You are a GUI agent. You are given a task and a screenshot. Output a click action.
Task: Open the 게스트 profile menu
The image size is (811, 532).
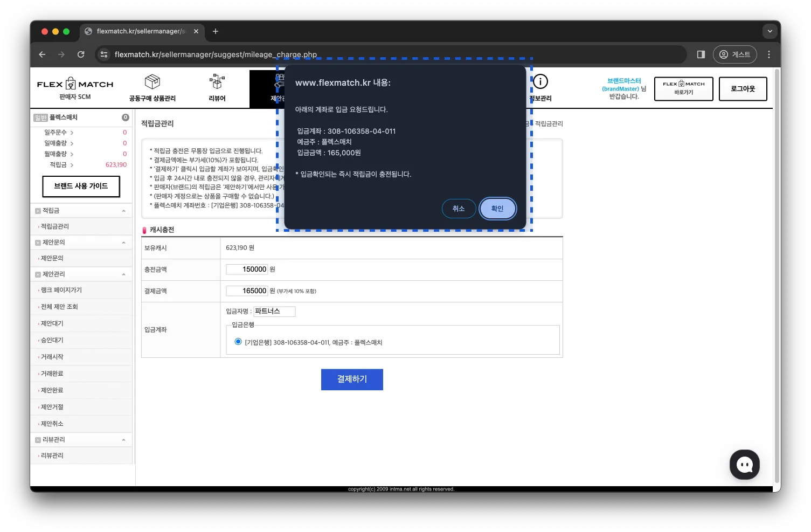(735, 54)
